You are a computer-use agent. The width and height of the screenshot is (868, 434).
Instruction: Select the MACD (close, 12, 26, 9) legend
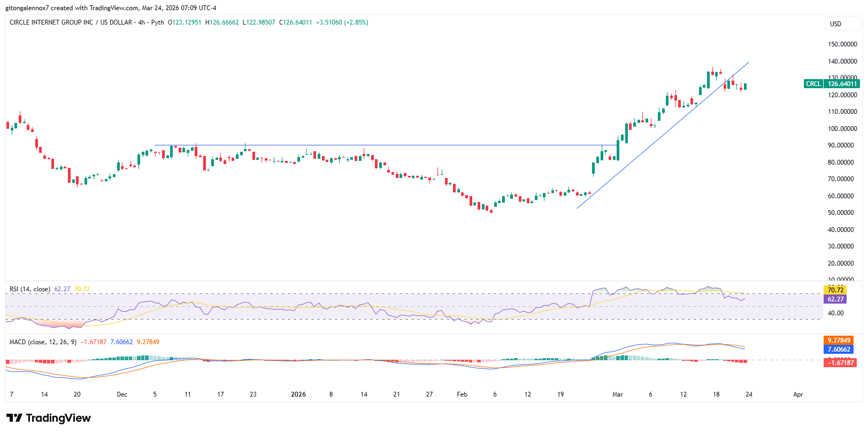click(x=43, y=342)
